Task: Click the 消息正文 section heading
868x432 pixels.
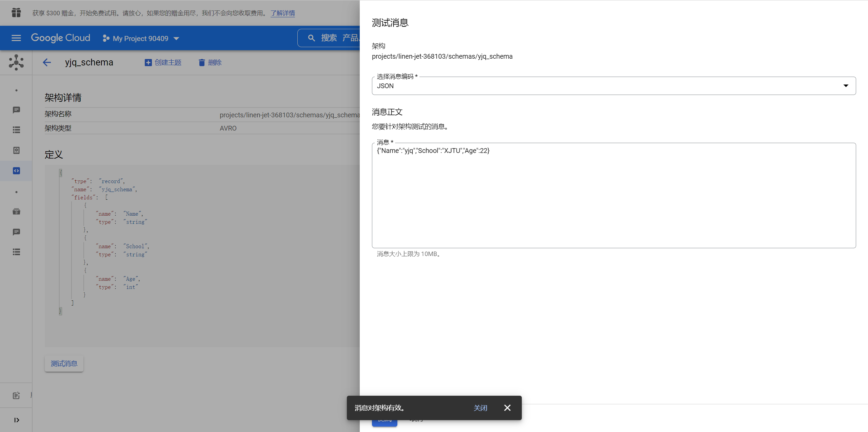Action: tap(387, 112)
